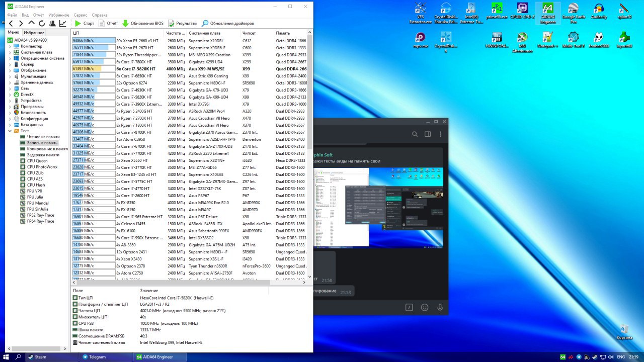Go back with the AIDA64 toolbar arrow
This screenshot has width=644, height=362.
pos(11,23)
